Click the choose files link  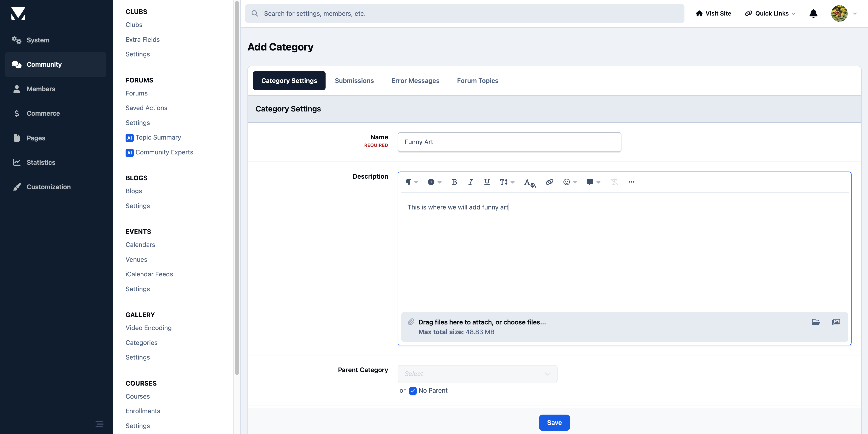click(x=524, y=322)
